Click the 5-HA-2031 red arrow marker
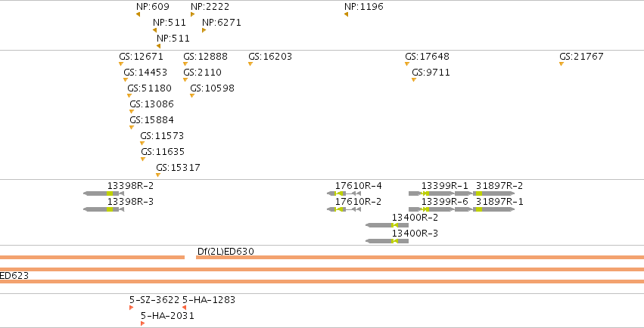The image size is (644, 328). [142, 323]
